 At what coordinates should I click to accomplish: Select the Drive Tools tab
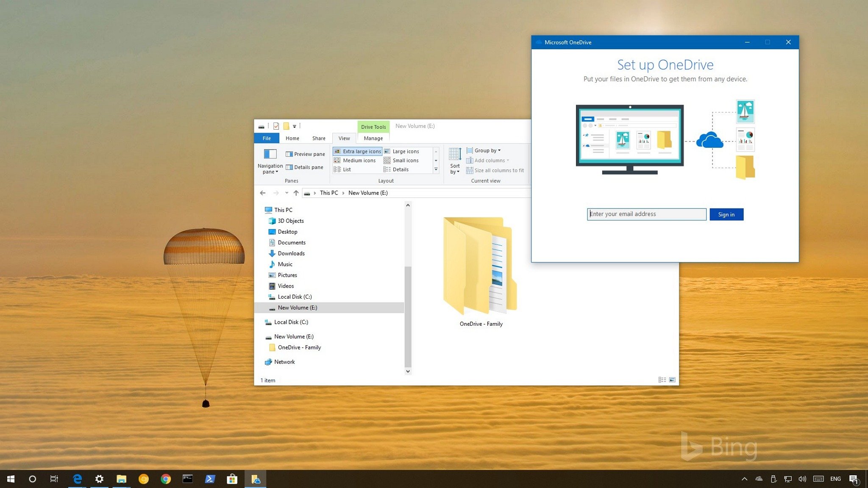point(373,126)
